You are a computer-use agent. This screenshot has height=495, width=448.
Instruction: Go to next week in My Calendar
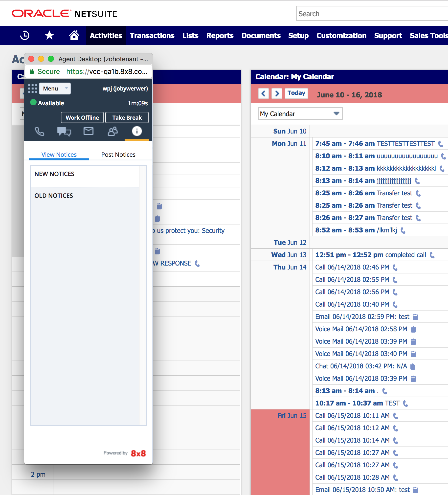[x=277, y=93]
